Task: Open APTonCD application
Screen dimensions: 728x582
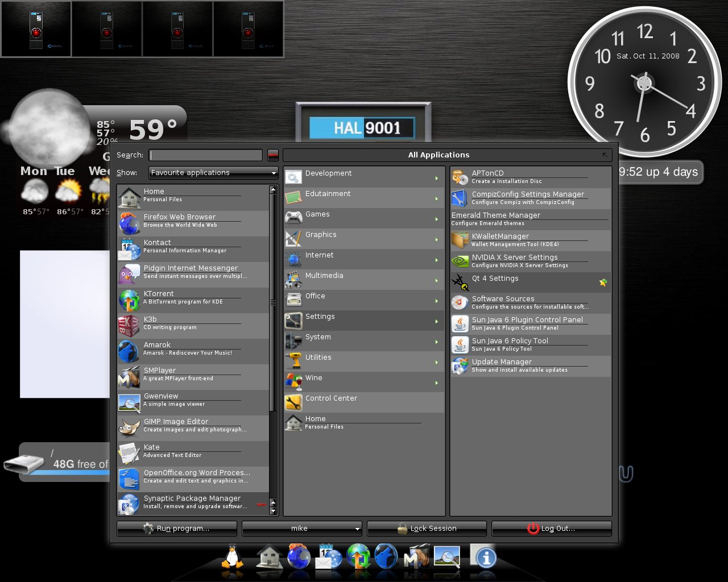Action: (531, 177)
